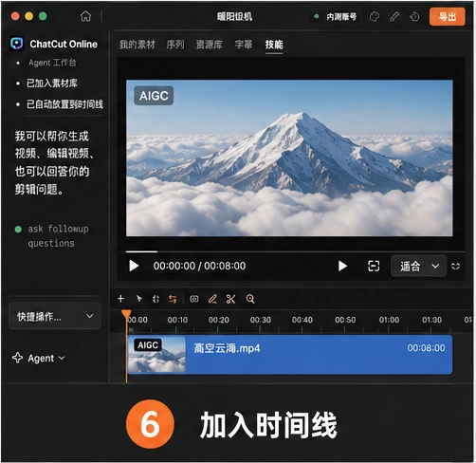
Task: Click the project title in title bar
Action: pyautogui.click(x=234, y=16)
